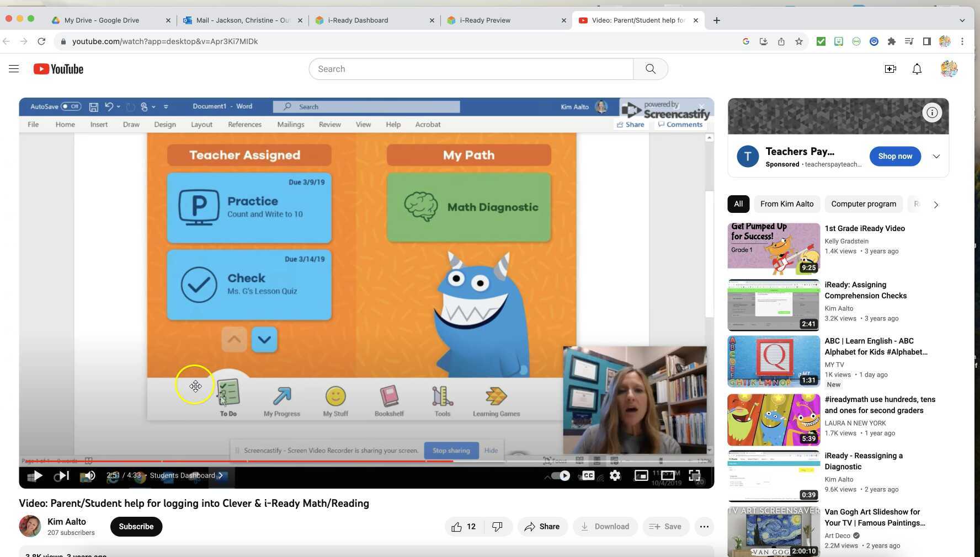
Task: Open the YouTube hamburger menu
Action: [x=14, y=68]
